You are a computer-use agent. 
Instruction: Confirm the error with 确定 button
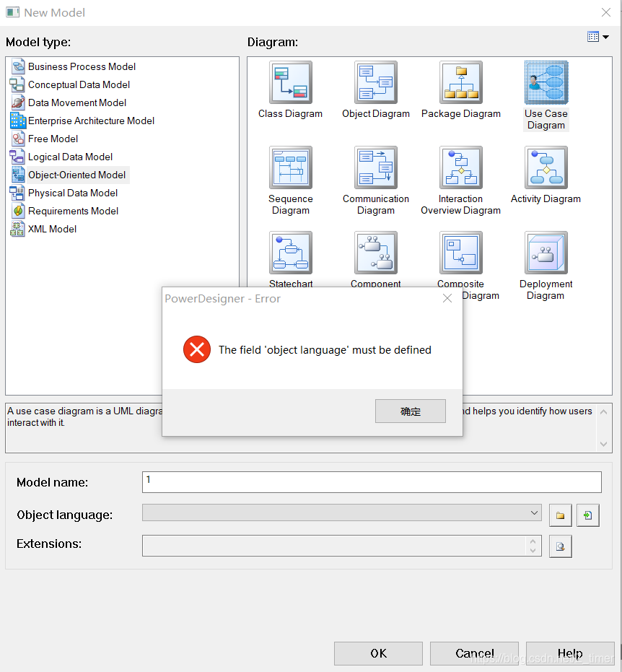click(411, 411)
